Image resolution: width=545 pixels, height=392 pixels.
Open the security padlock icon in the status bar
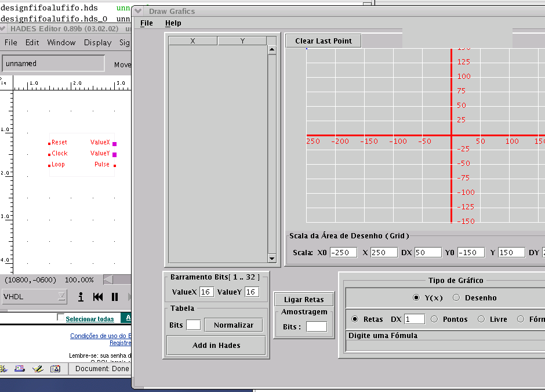[x=3, y=368]
